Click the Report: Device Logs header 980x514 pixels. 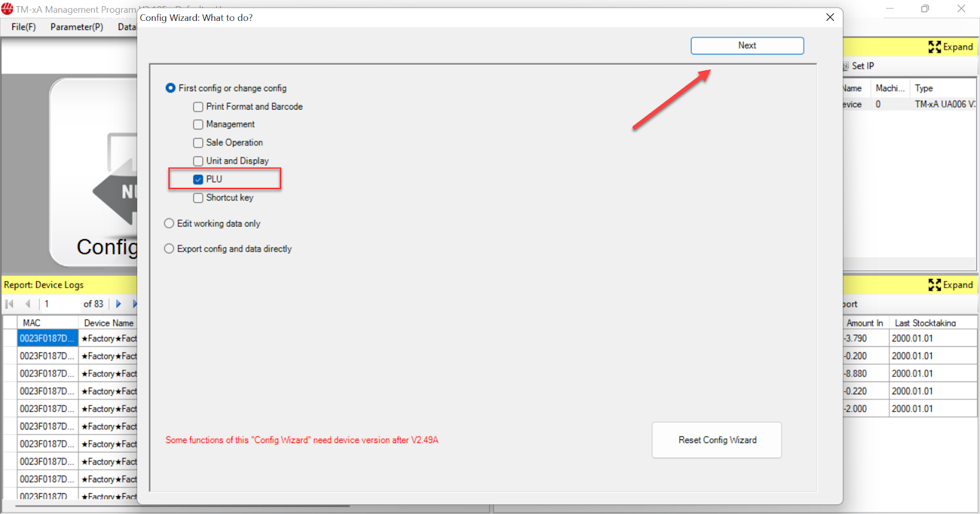point(43,285)
